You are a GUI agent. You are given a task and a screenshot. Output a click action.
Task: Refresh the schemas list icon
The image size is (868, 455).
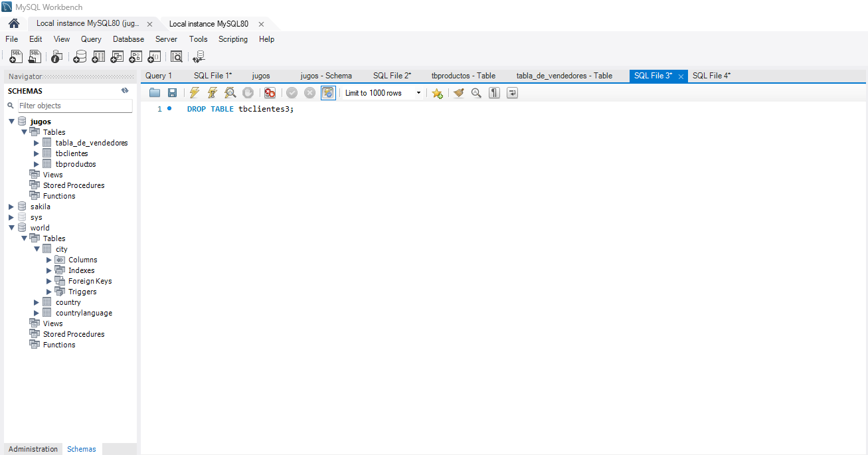[125, 91]
